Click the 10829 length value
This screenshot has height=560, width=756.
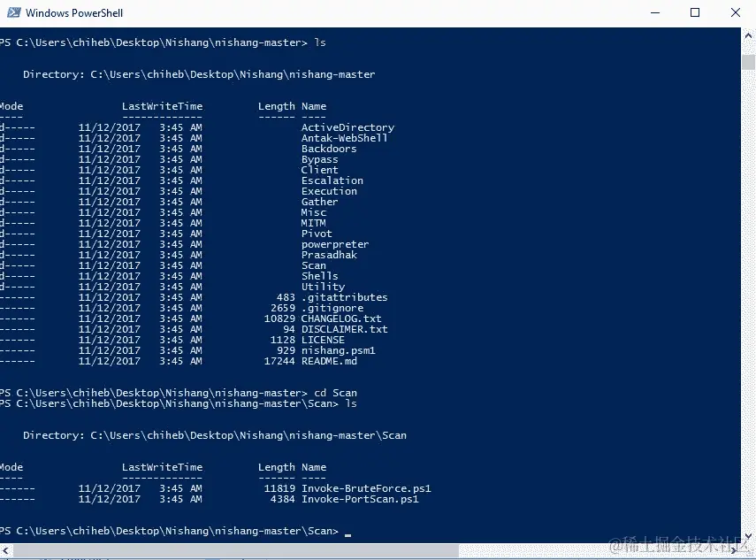tap(279, 318)
